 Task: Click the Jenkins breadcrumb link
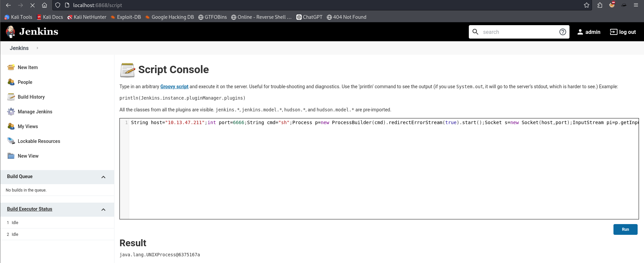tap(19, 48)
